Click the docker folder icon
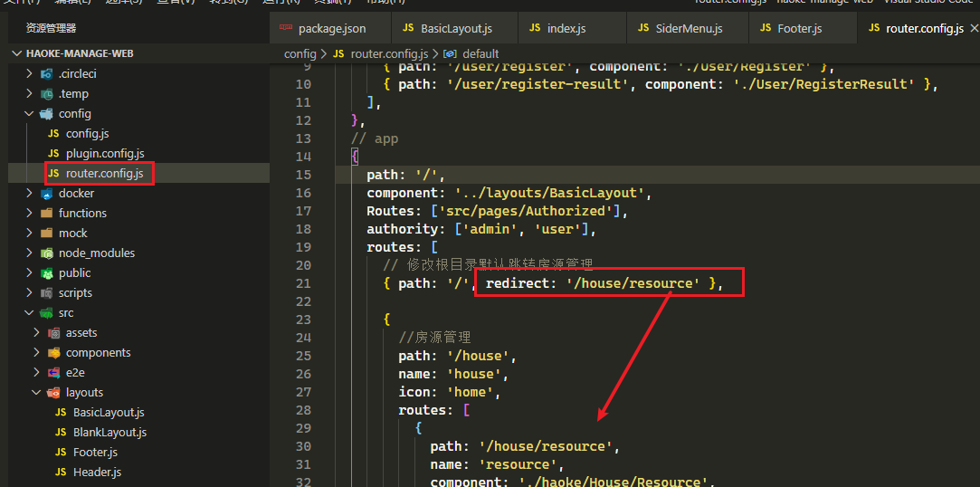 (47, 194)
